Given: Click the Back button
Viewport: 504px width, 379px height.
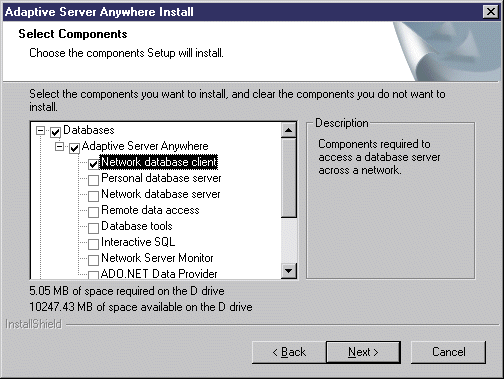Looking at the screenshot, I should [x=289, y=352].
